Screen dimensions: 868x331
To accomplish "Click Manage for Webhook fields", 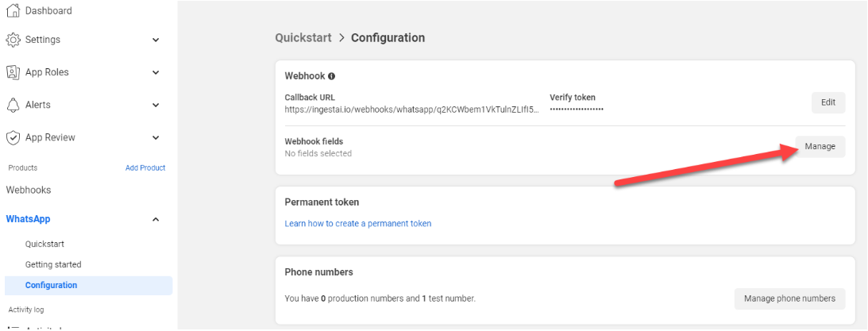I will [x=820, y=147].
